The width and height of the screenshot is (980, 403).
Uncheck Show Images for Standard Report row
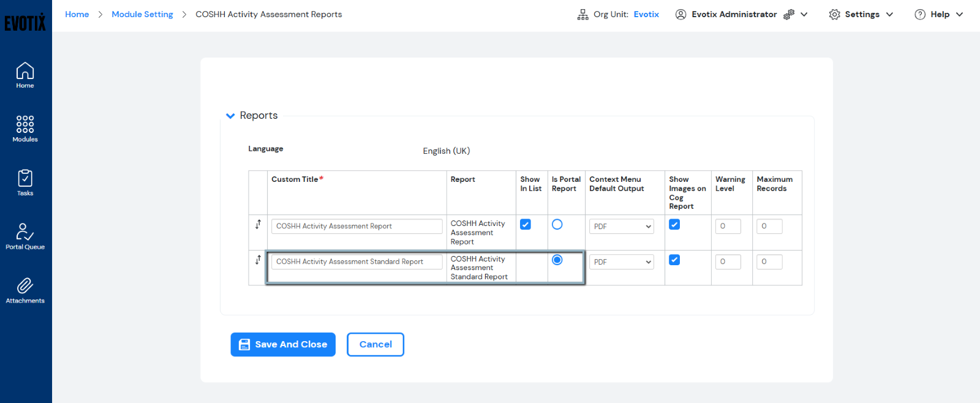coord(674,260)
